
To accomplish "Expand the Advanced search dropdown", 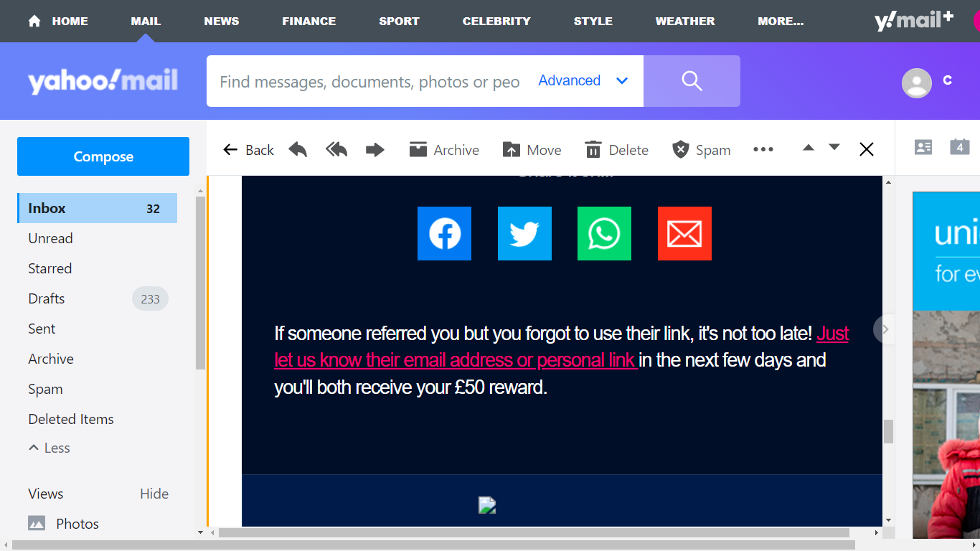I will pyautogui.click(x=583, y=80).
